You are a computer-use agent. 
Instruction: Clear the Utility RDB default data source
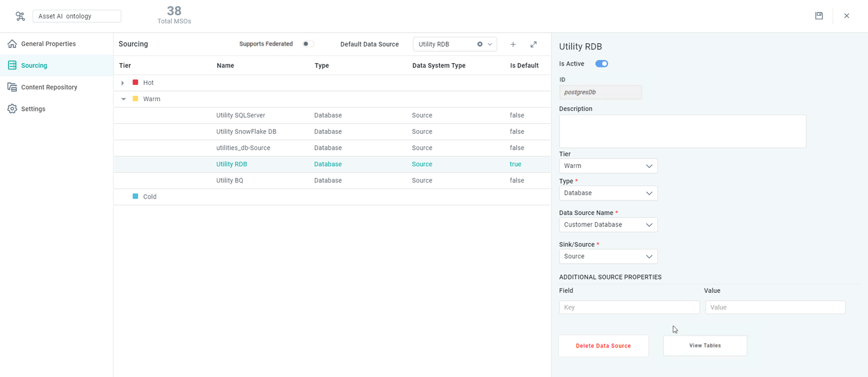click(480, 45)
